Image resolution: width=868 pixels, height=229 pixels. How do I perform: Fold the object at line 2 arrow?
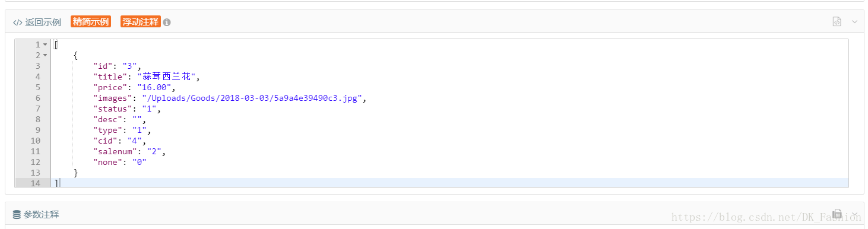point(45,55)
